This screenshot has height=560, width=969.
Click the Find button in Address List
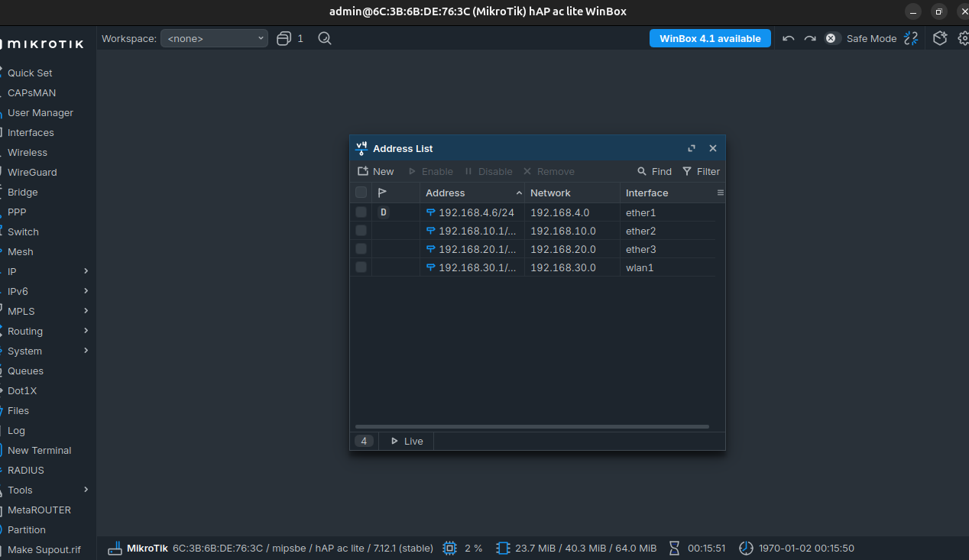coord(655,171)
